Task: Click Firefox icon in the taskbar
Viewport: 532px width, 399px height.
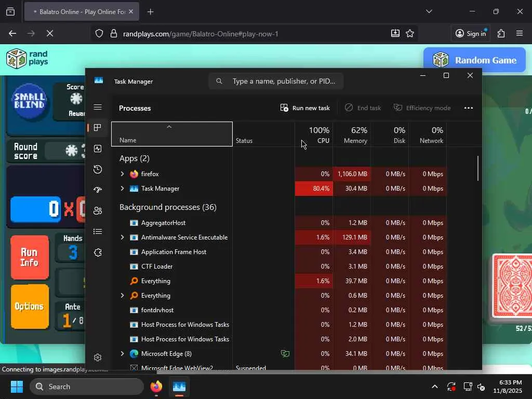Action: (156, 387)
